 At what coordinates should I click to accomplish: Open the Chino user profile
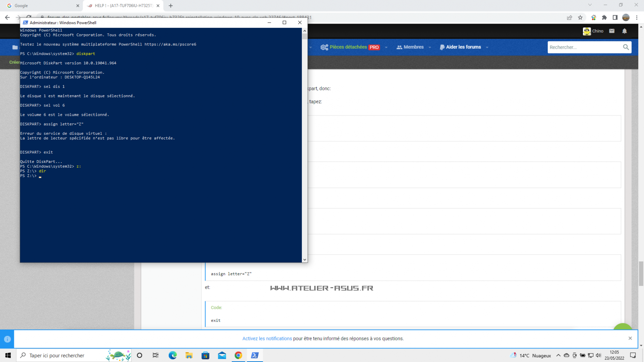pos(593,31)
